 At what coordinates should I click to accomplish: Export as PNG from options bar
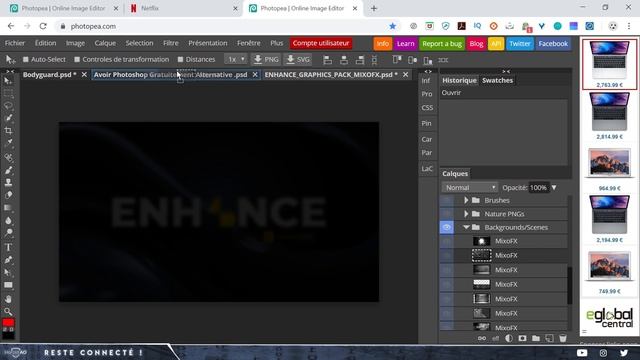pos(266,60)
